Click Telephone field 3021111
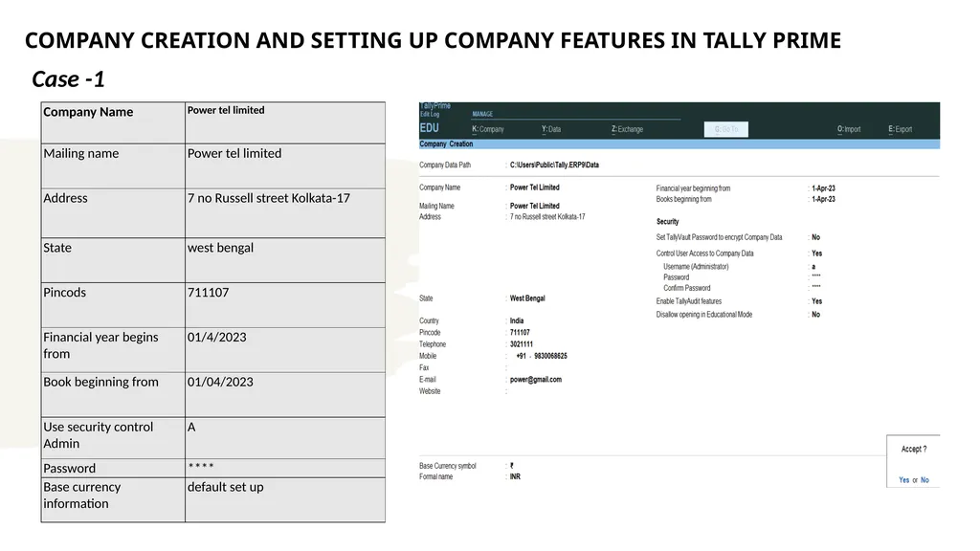 (522, 344)
